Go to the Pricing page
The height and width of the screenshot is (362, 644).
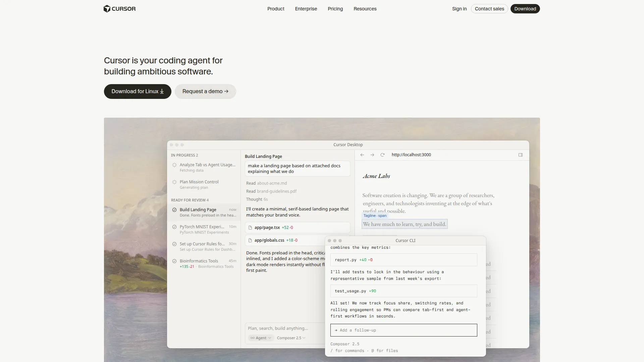pyautogui.click(x=335, y=9)
